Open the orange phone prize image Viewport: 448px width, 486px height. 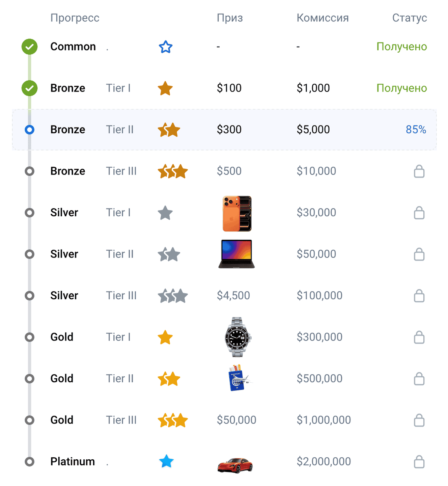pos(237,213)
